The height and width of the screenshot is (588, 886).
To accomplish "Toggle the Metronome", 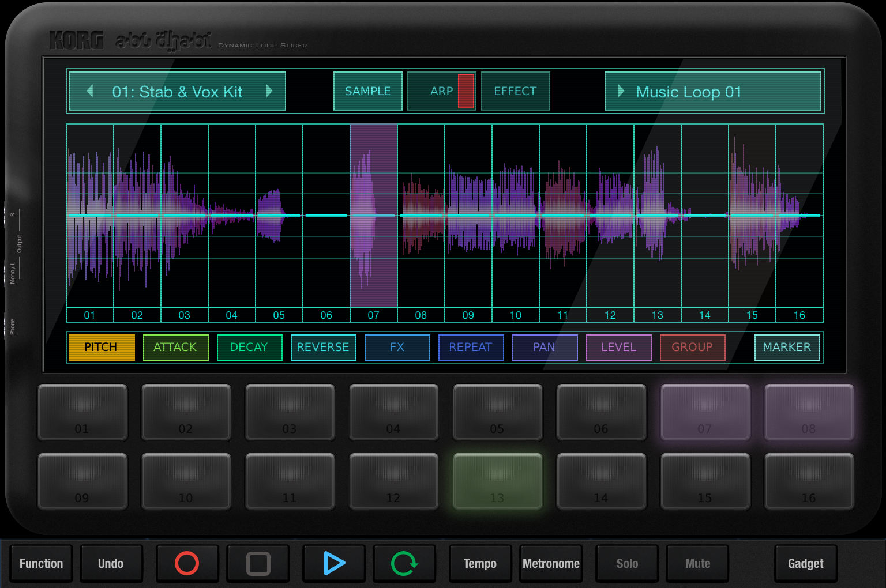I will click(551, 563).
